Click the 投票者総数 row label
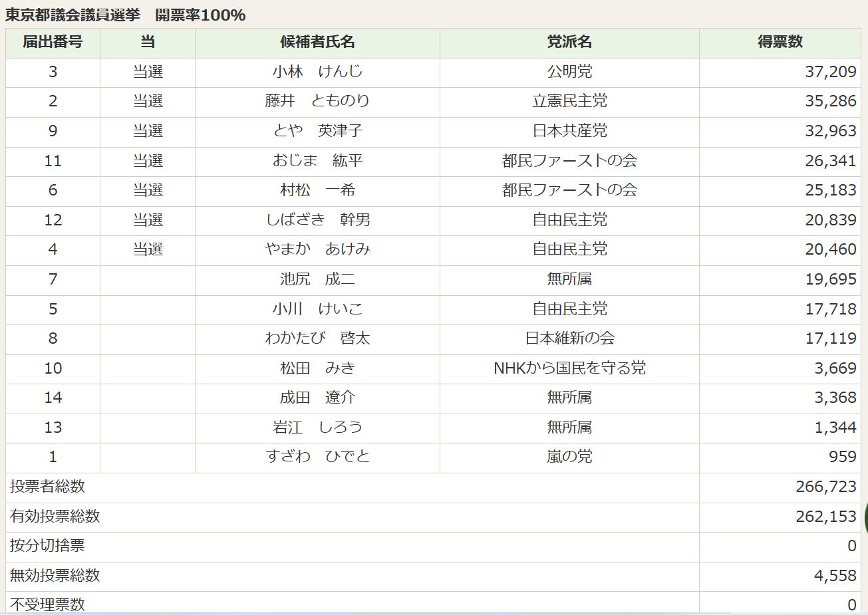This screenshot has width=868, height=615. click(x=48, y=487)
